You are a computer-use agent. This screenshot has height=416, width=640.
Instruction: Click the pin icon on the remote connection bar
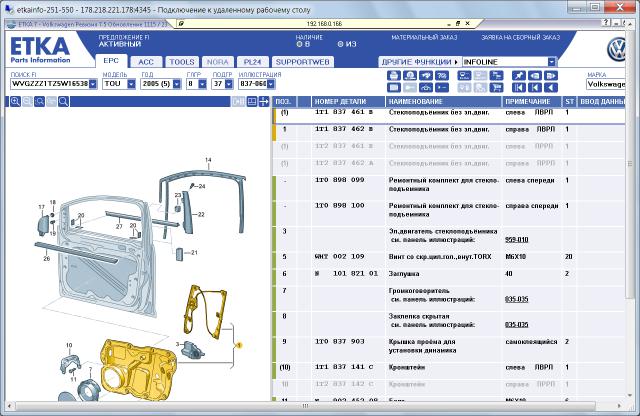pos(181,23)
